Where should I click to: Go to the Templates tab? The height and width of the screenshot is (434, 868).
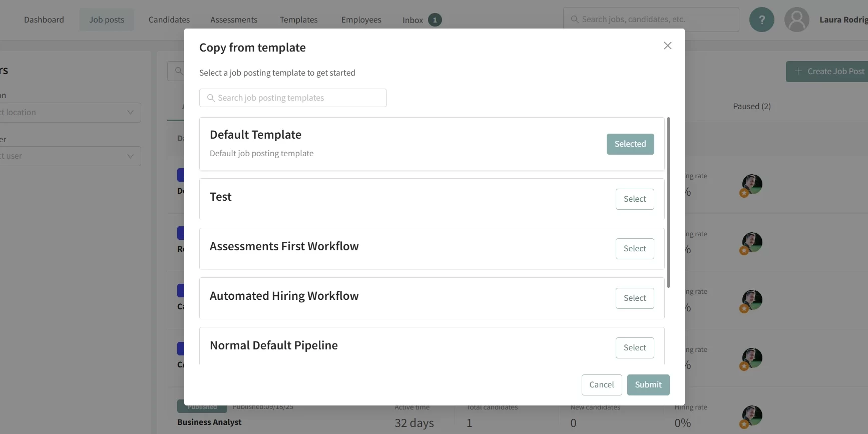click(298, 20)
